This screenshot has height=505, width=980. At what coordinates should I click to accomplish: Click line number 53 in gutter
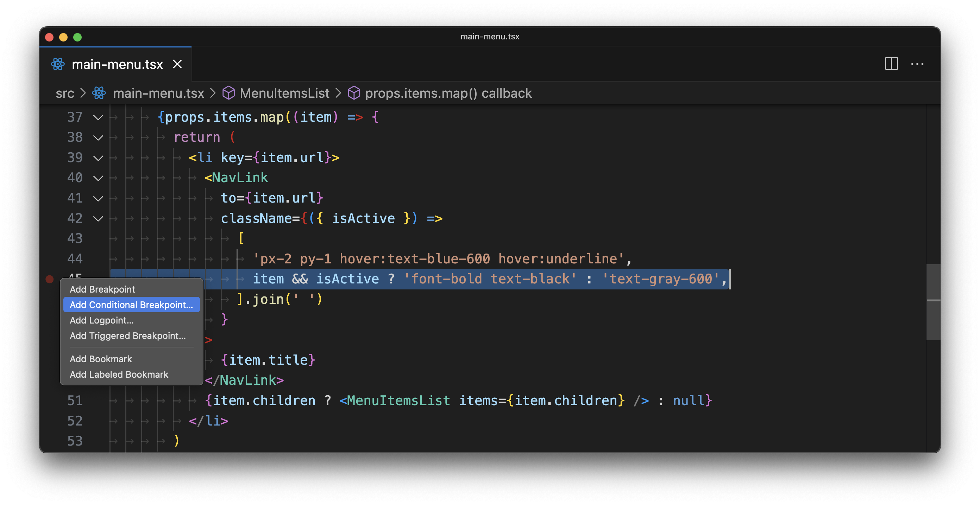(75, 441)
